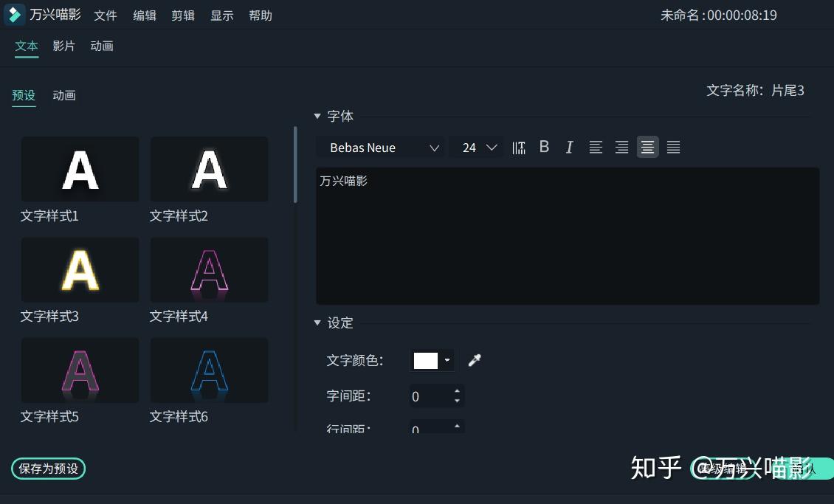
Task: Toggle vertical text direction icon
Action: coord(519,148)
